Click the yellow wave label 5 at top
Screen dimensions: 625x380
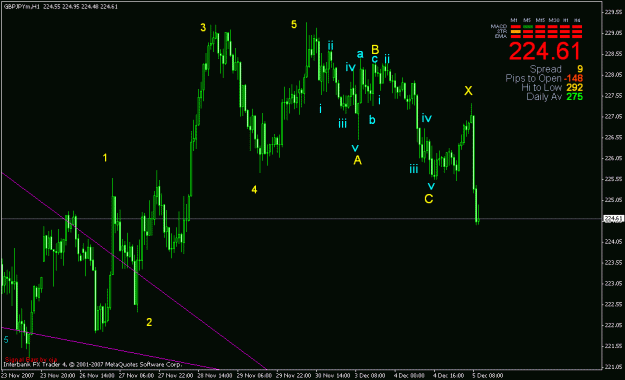coord(294,24)
